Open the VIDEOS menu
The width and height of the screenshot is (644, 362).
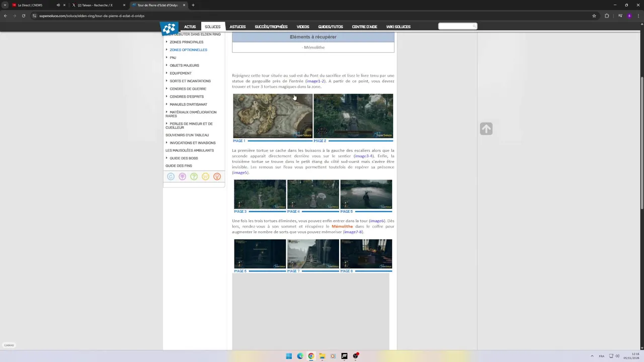[303, 27]
